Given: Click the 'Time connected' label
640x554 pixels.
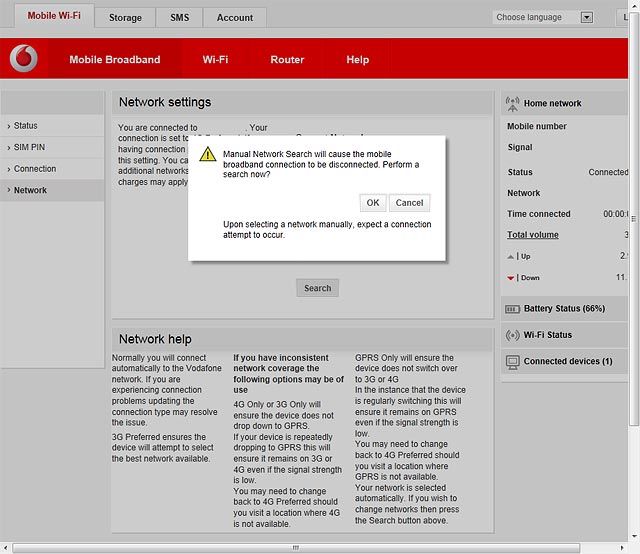Looking at the screenshot, I should pyautogui.click(x=539, y=214).
